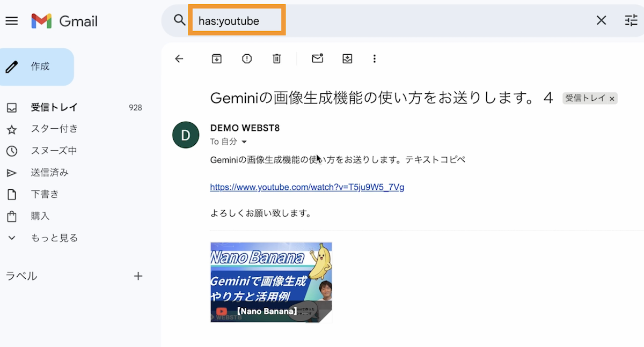The image size is (644, 347).
Task: Go to スター付き starred messages
Action: 54,129
